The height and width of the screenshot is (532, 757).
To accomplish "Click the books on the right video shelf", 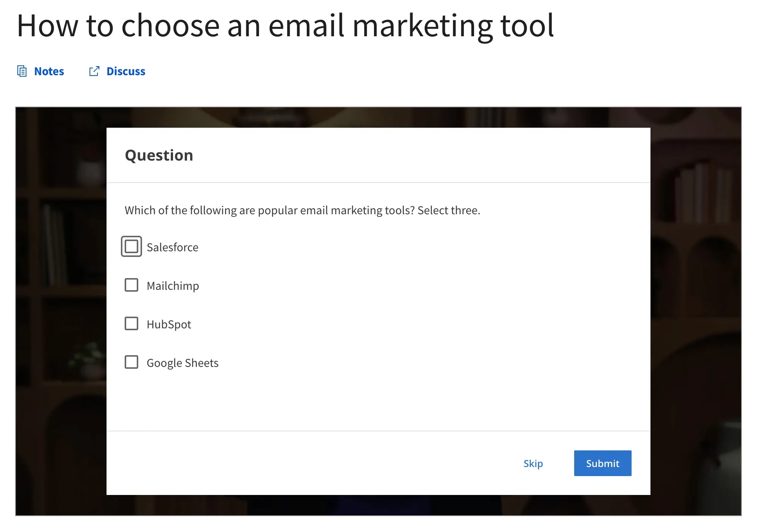I will tap(703, 193).
